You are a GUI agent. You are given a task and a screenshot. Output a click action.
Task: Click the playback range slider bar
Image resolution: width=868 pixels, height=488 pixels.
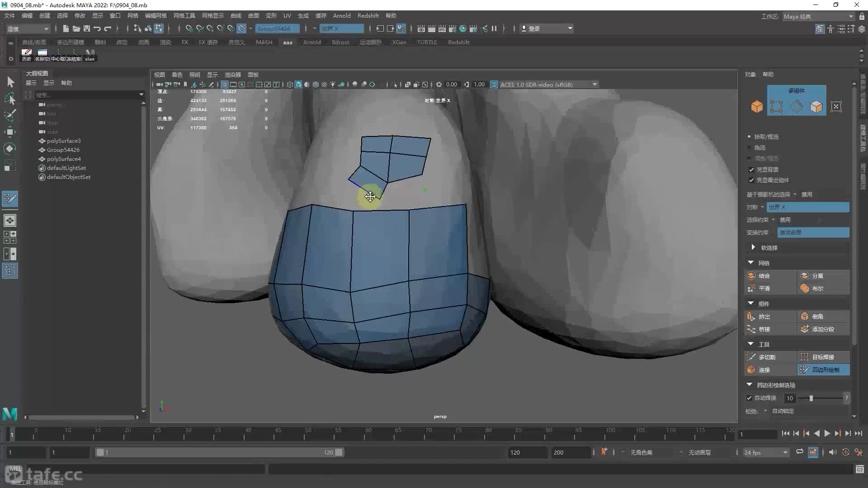219,452
